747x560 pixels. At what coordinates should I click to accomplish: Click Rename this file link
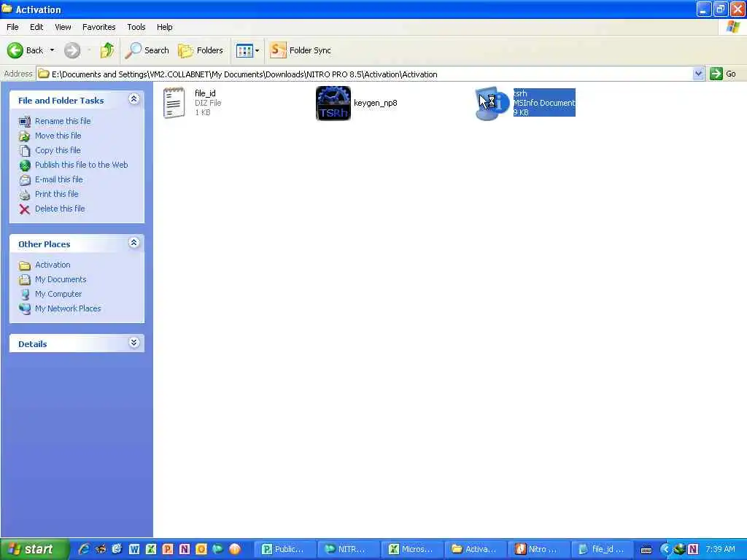63,121
